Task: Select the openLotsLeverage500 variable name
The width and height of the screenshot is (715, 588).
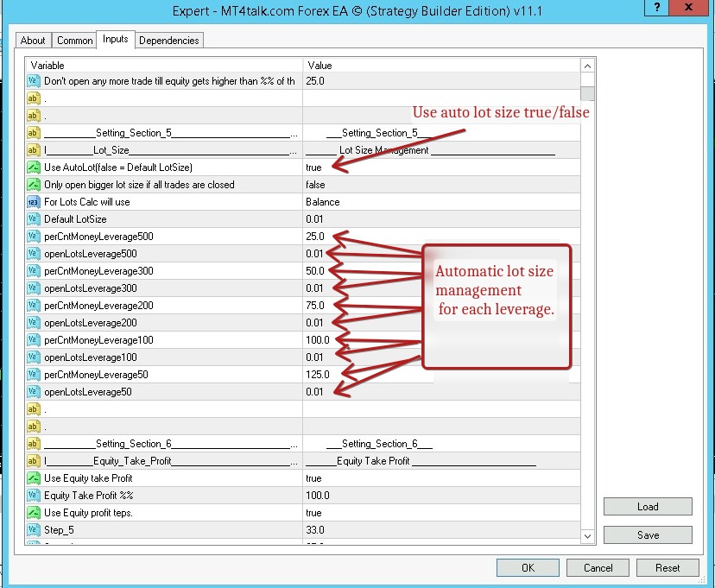Action: [x=91, y=254]
